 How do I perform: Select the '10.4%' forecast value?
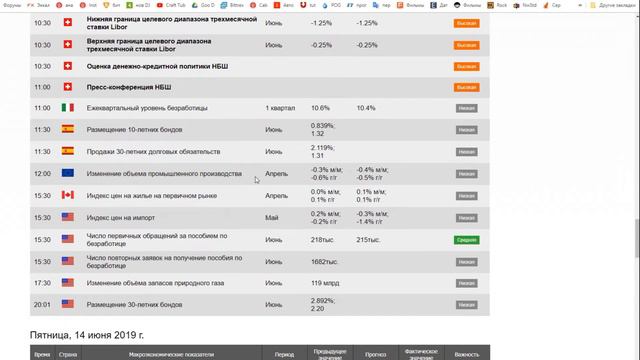pyautogui.click(x=366, y=108)
